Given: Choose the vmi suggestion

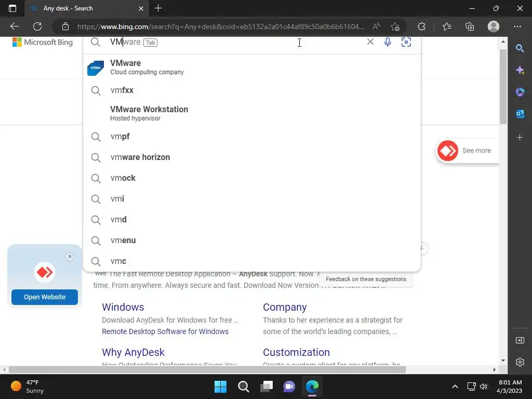Looking at the screenshot, I should coord(252,199).
